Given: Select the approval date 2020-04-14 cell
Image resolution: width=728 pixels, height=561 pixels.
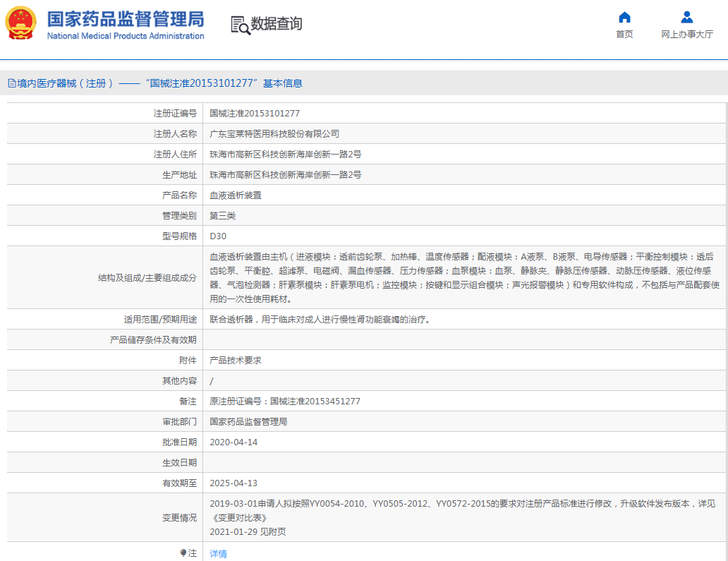Looking at the screenshot, I should click(233, 442).
